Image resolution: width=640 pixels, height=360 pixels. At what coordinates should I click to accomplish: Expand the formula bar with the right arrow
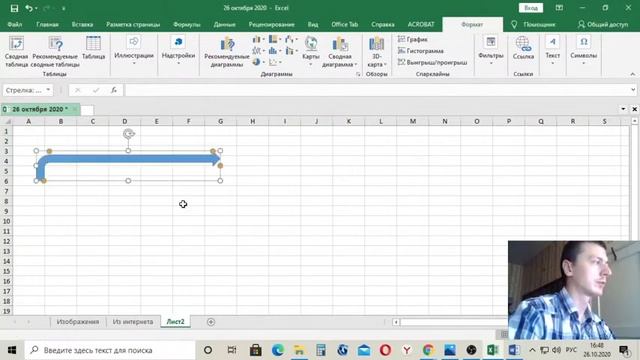coord(633,90)
